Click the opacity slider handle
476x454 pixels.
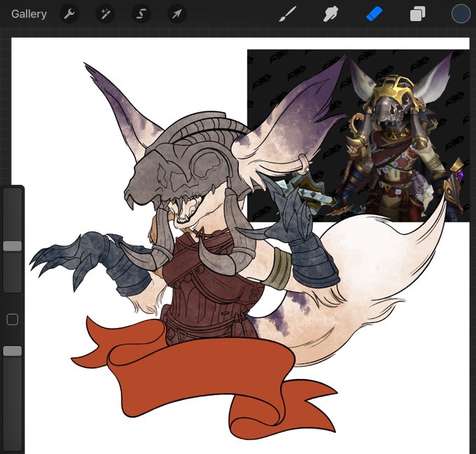[x=13, y=351]
